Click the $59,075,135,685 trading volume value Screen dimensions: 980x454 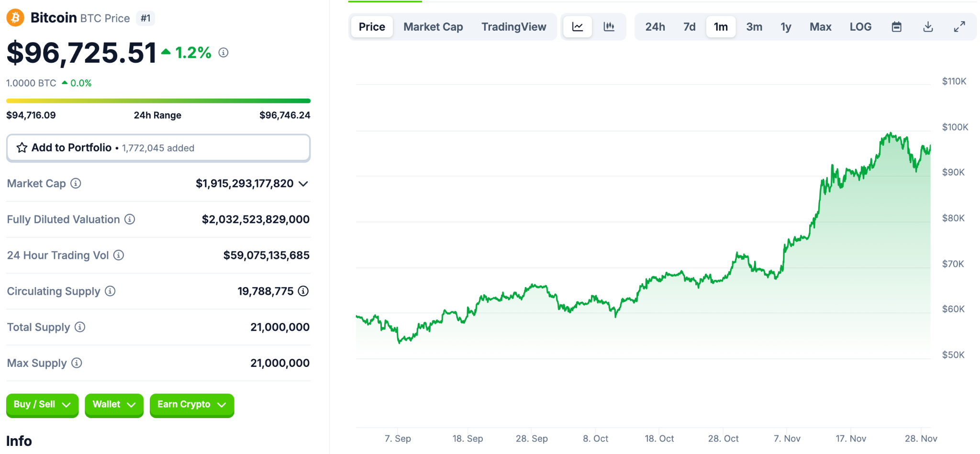click(267, 255)
